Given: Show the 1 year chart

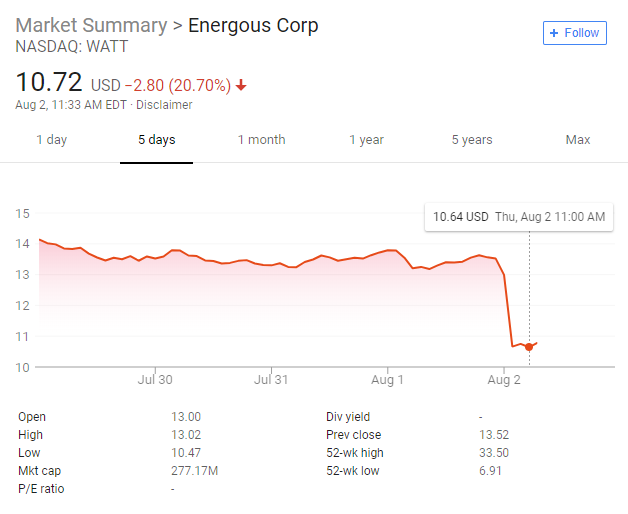Looking at the screenshot, I should click(366, 140).
